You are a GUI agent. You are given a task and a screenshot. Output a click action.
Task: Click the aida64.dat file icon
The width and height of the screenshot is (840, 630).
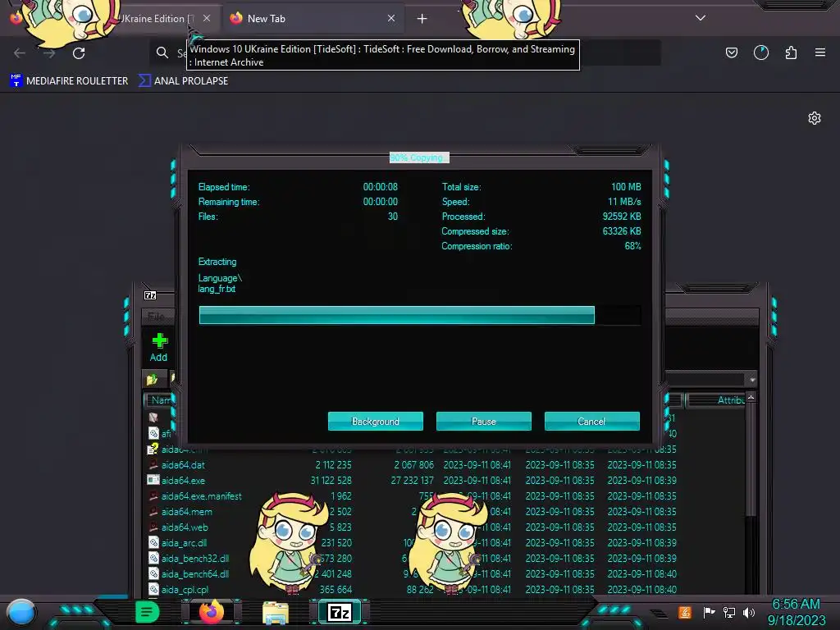coord(153,464)
